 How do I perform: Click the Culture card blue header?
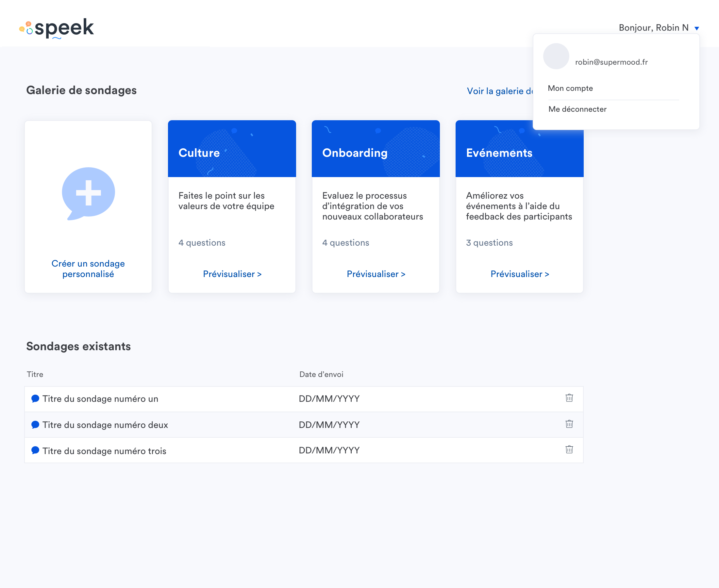(x=232, y=149)
